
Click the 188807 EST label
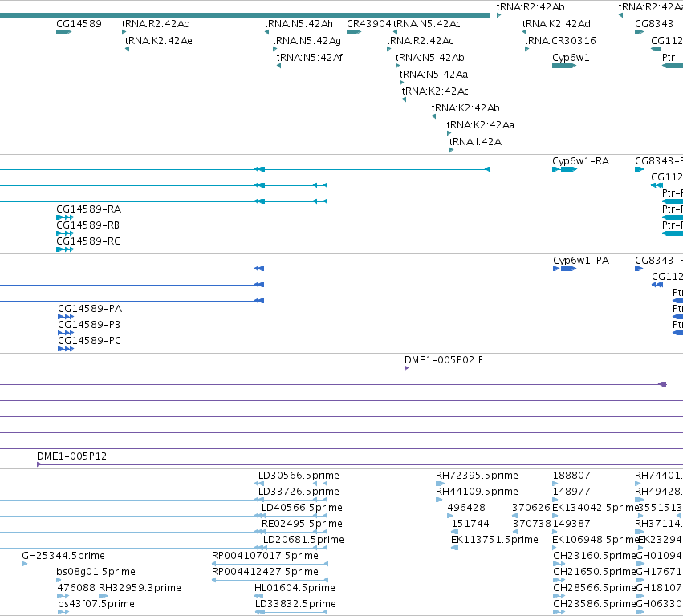click(571, 476)
